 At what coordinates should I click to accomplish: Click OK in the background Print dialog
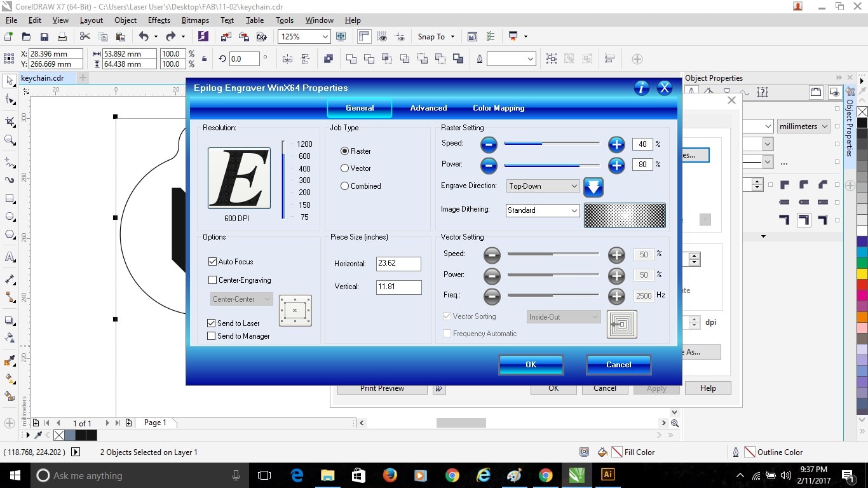tap(553, 389)
